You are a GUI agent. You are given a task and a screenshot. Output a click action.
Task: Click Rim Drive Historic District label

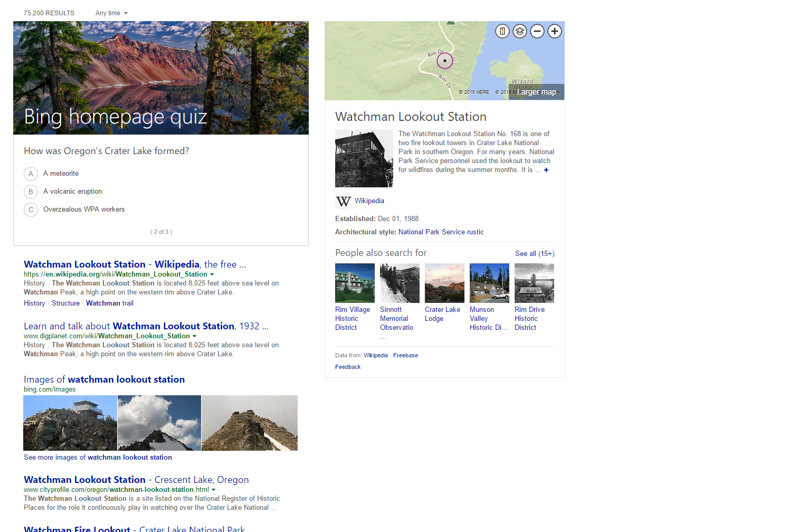(x=529, y=319)
